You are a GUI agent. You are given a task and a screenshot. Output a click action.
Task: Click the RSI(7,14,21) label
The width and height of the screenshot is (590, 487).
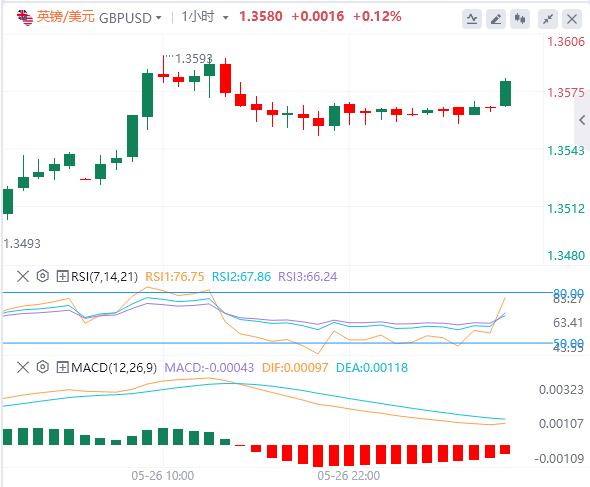coord(104,277)
